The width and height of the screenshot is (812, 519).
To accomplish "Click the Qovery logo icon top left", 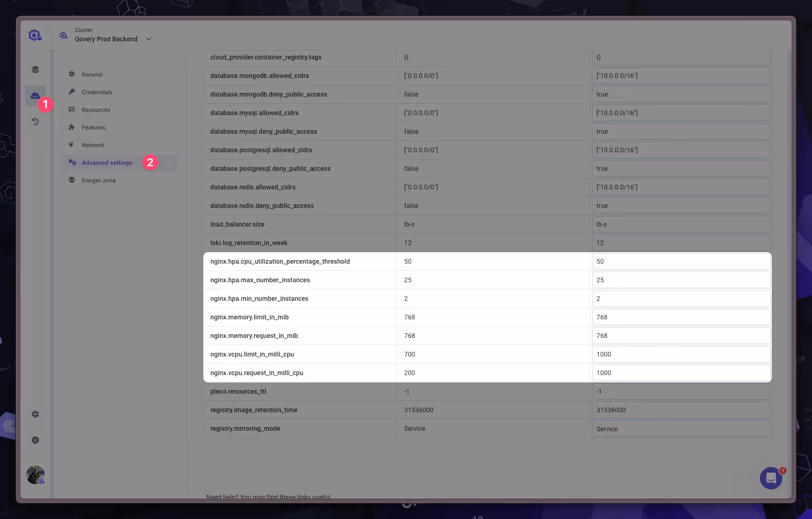I will point(35,35).
